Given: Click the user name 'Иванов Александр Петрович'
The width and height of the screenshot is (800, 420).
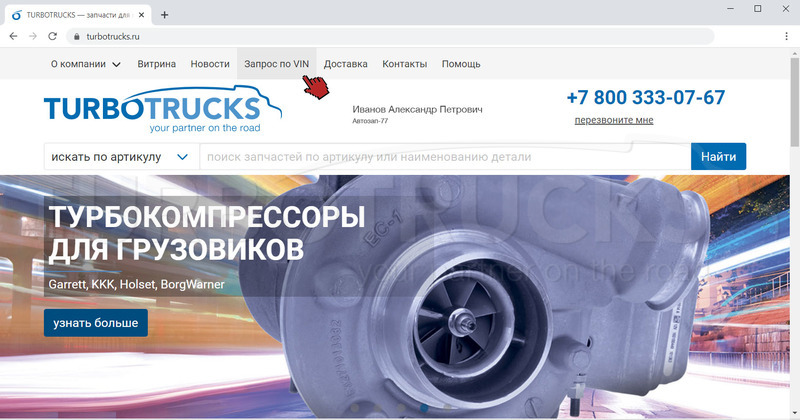Looking at the screenshot, I should coord(417,109).
